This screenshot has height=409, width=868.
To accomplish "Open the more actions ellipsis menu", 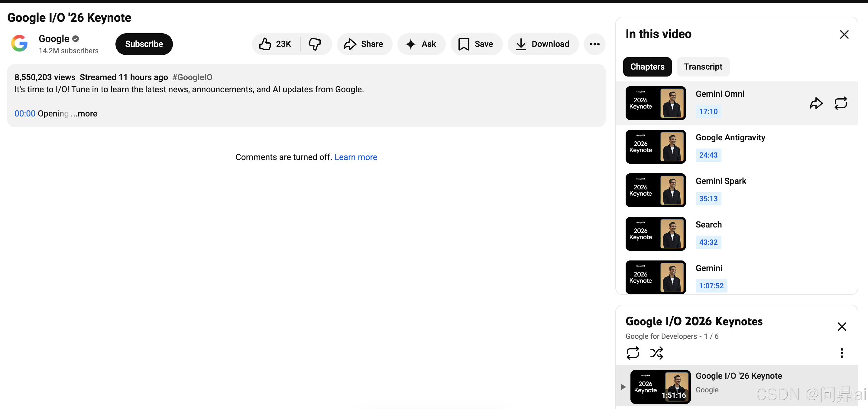I will pyautogui.click(x=595, y=44).
